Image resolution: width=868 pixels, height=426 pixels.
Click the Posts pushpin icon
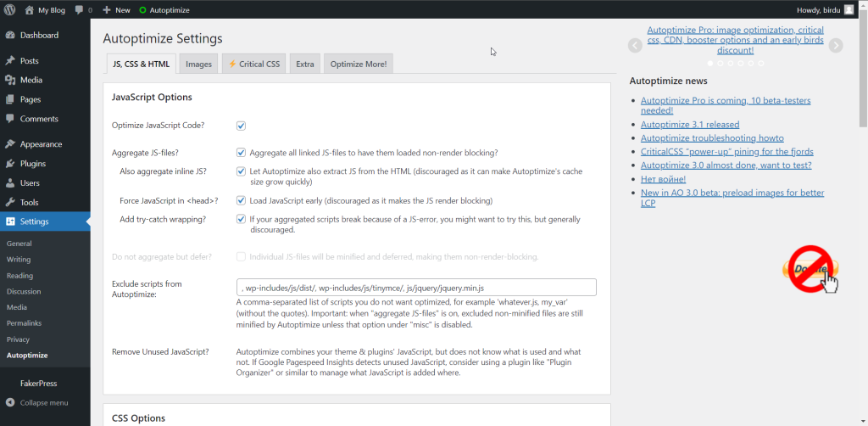tap(10, 61)
